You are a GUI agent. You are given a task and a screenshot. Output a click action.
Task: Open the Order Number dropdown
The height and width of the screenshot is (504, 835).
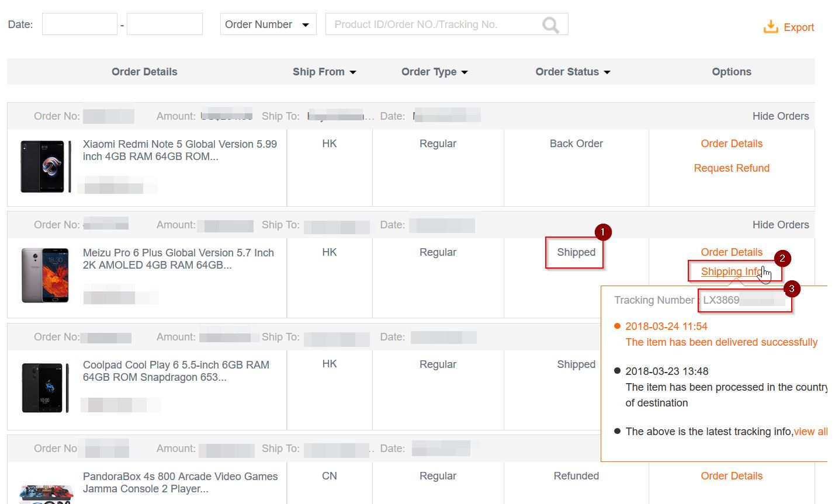268,25
